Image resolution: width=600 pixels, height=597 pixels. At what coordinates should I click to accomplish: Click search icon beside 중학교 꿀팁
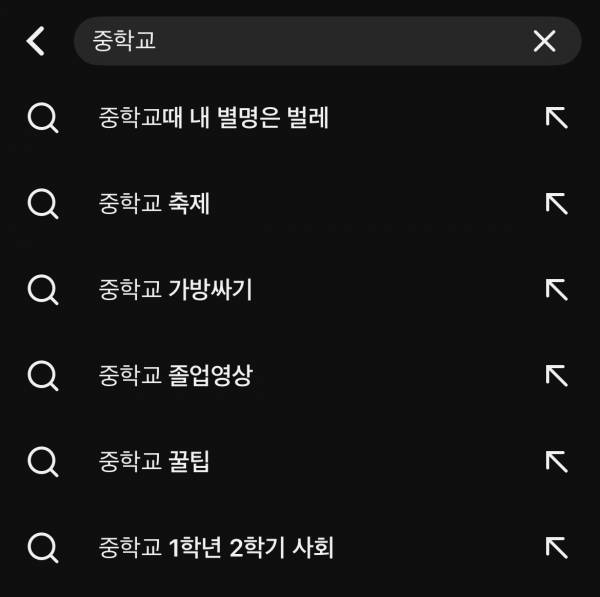click(x=42, y=462)
